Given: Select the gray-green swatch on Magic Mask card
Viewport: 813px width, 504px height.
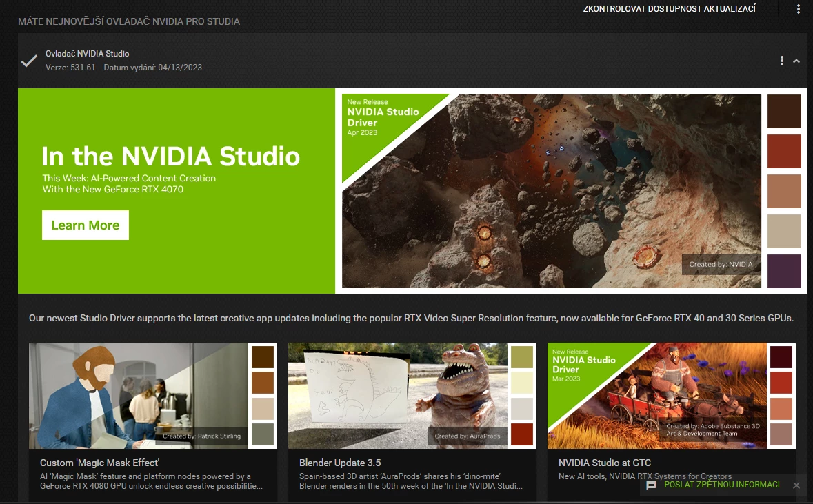Looking at the screenshot, I should pyautogui.click(x=262, y=434).
